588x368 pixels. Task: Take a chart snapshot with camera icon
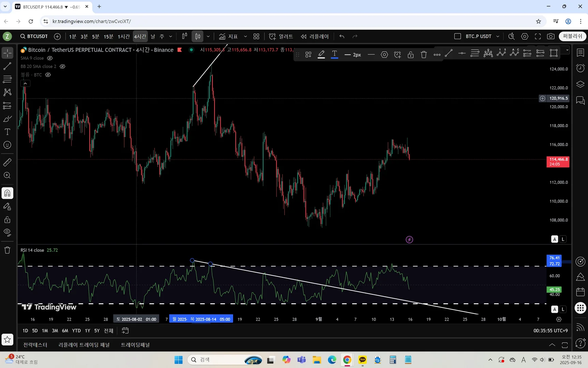click(x=551, y=36)
